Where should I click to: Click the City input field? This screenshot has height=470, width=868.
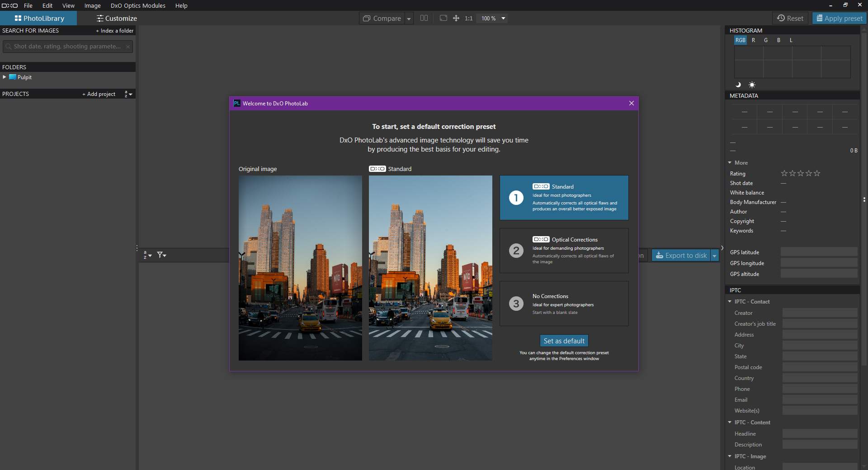[820, 345]
